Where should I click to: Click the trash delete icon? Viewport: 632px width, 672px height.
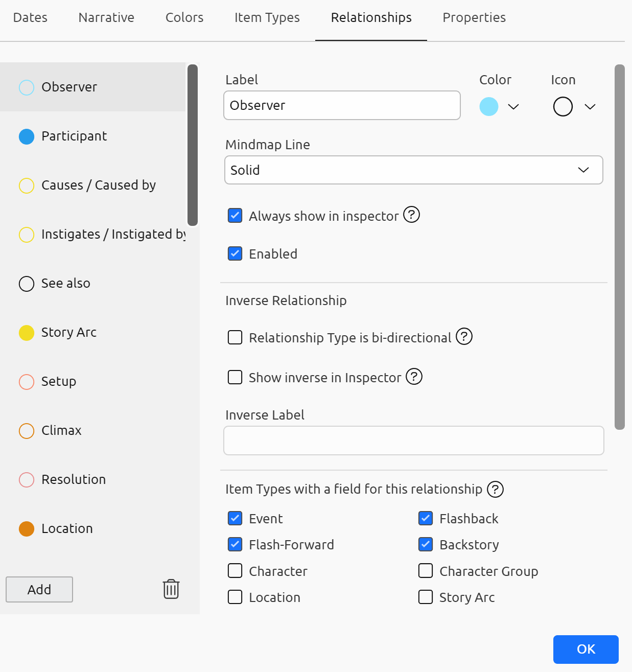coord(171,589)
